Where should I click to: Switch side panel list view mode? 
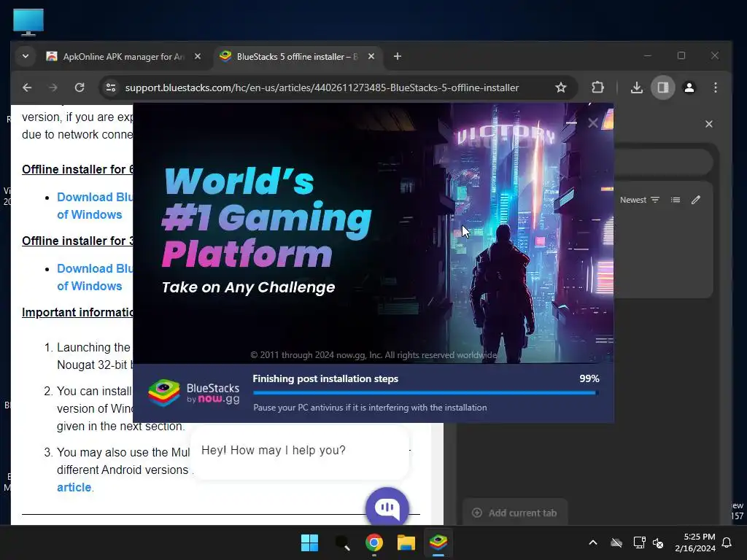676,200
